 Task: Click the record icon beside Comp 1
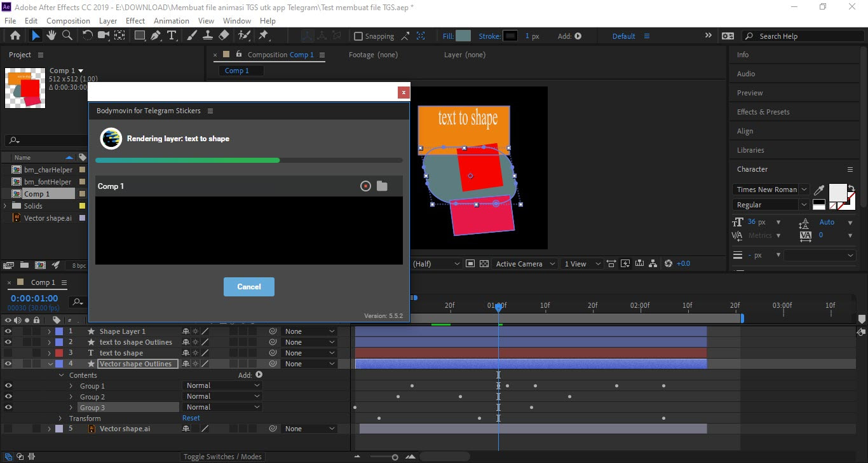point(365,186)
